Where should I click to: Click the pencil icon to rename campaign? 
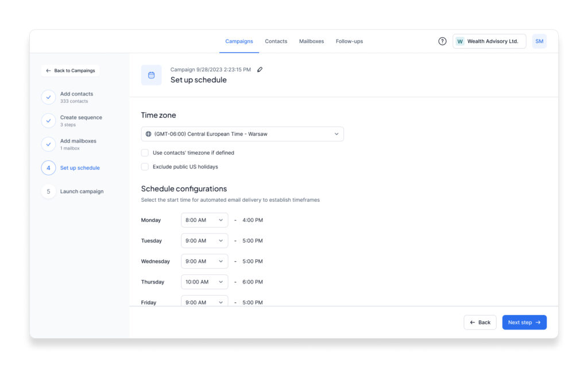[x=260, y=70]
